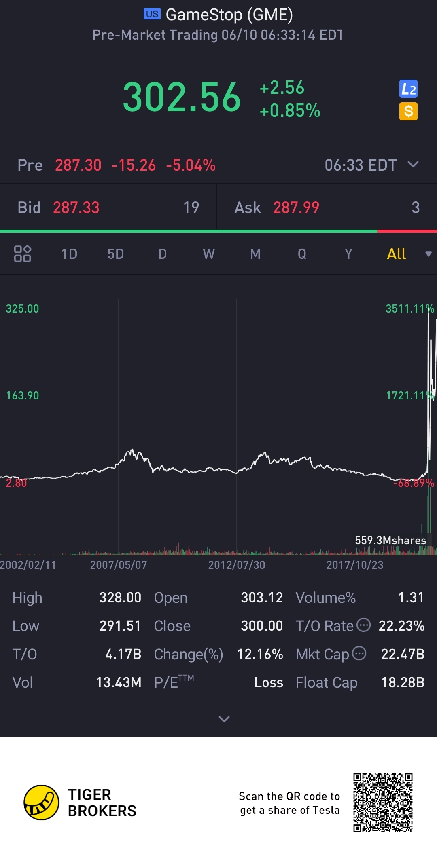Tap the Open value 303.12
Screen dimensions: 437x868
click(x=262, y=598)
